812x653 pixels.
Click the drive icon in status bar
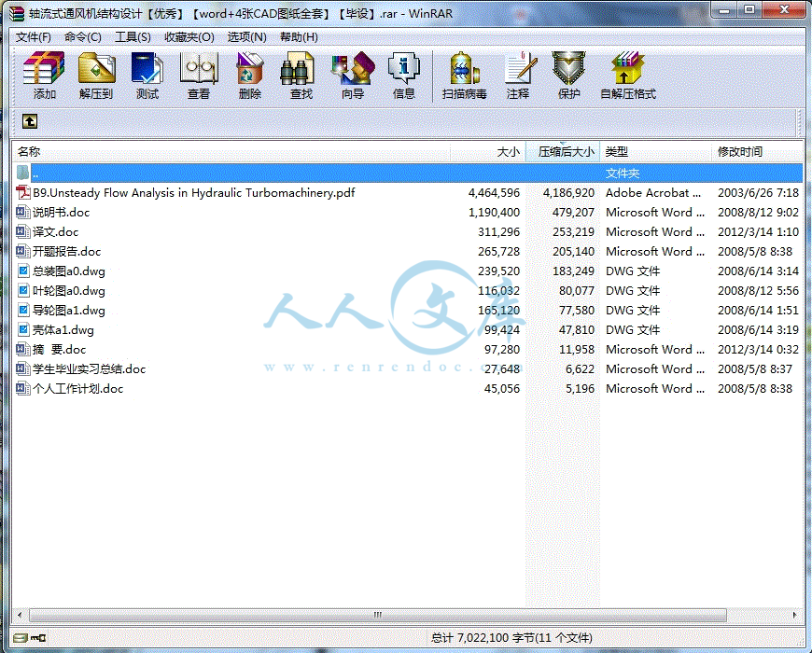coord(21,637)
